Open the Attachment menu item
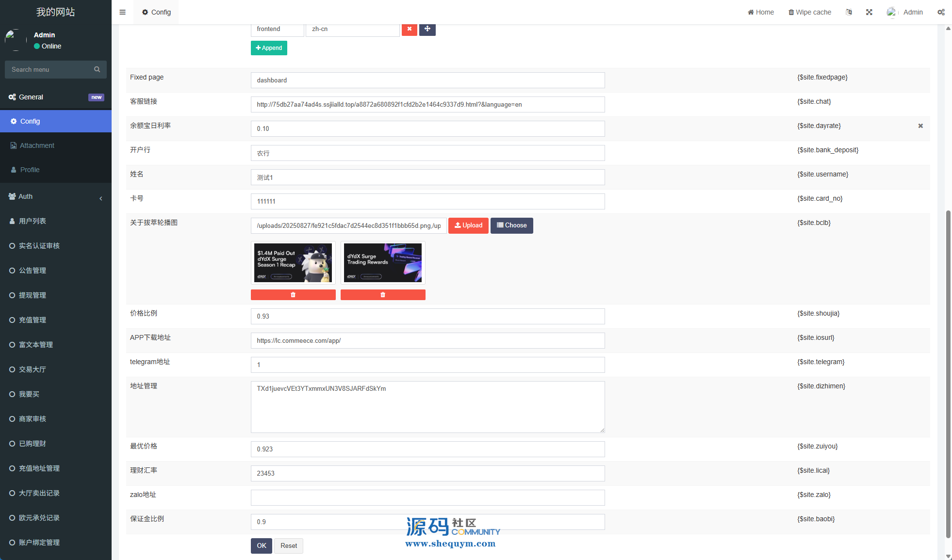 (x=37, y=145)
